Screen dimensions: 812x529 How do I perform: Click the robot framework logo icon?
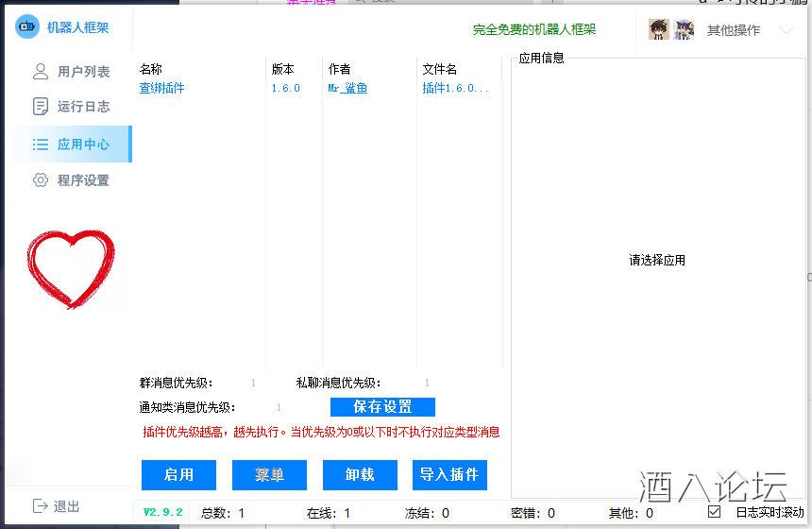(27, 27)
